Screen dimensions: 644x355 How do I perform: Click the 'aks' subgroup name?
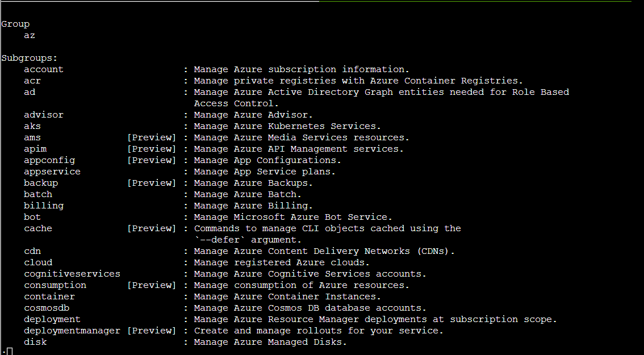click(x=32, y=126)
